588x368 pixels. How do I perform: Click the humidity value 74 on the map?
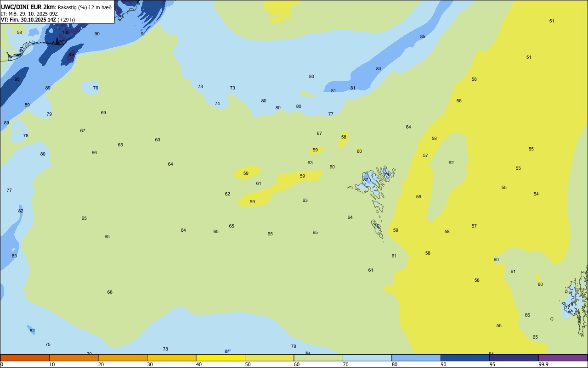[x=217, y=104]
